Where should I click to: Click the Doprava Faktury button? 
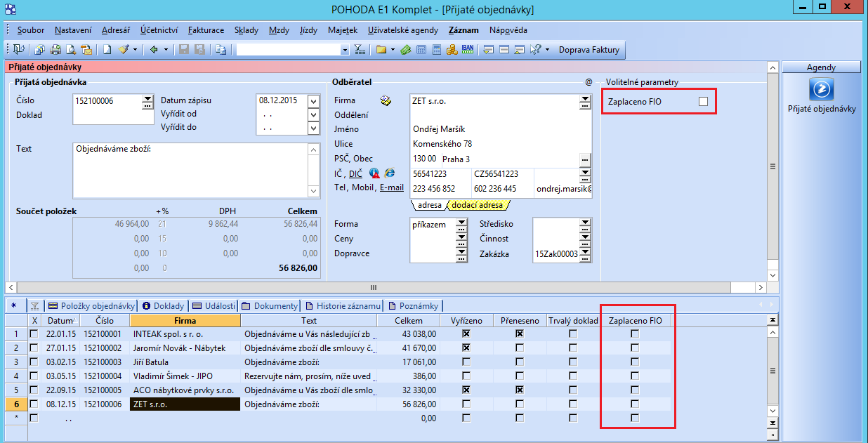point(589,50)
